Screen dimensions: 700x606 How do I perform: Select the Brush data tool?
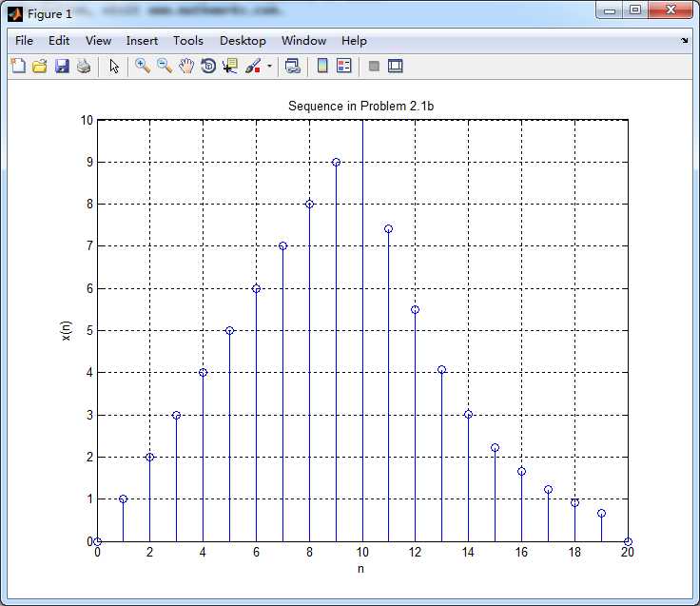253,66
